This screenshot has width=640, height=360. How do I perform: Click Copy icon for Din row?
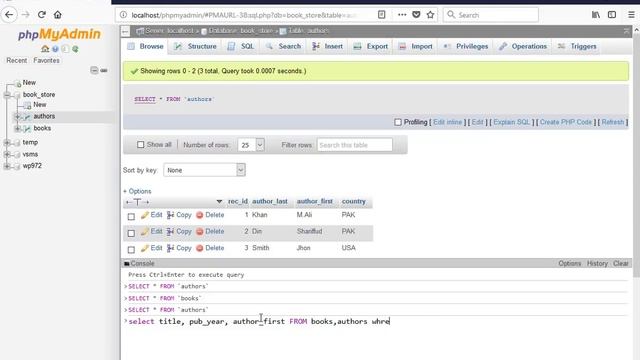[x=170, y=231]
